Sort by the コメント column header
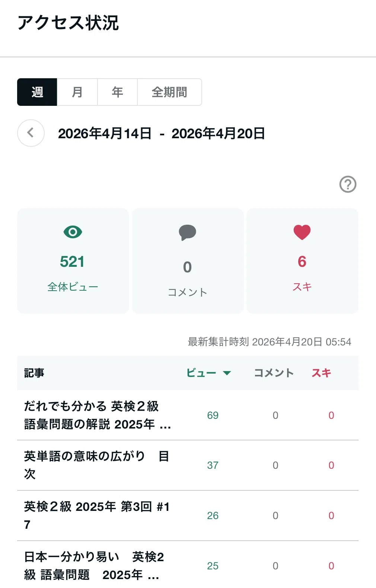 coord(274,373)
